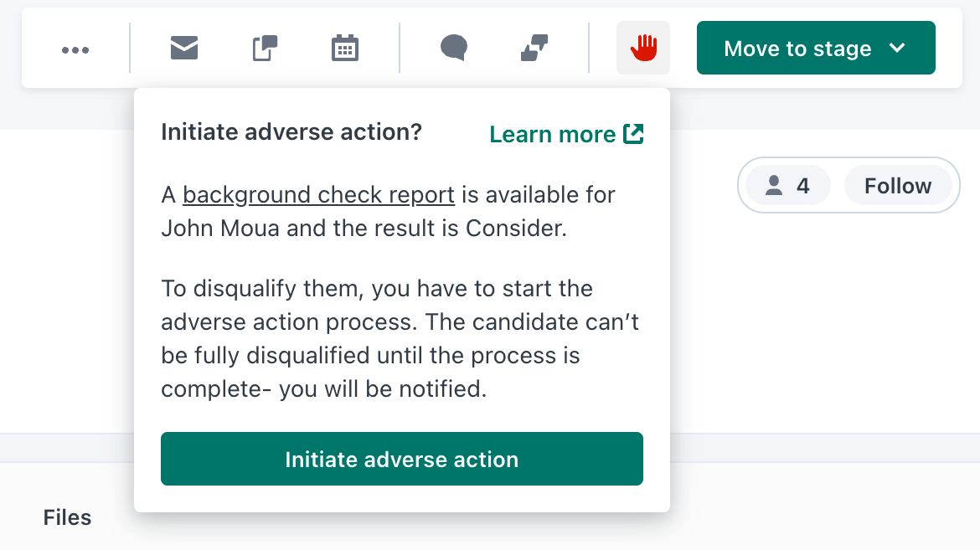Viewport: 980px width, 550px height.
Task: Click the envelope email candidate icon
Action: (x=184, y=49)
